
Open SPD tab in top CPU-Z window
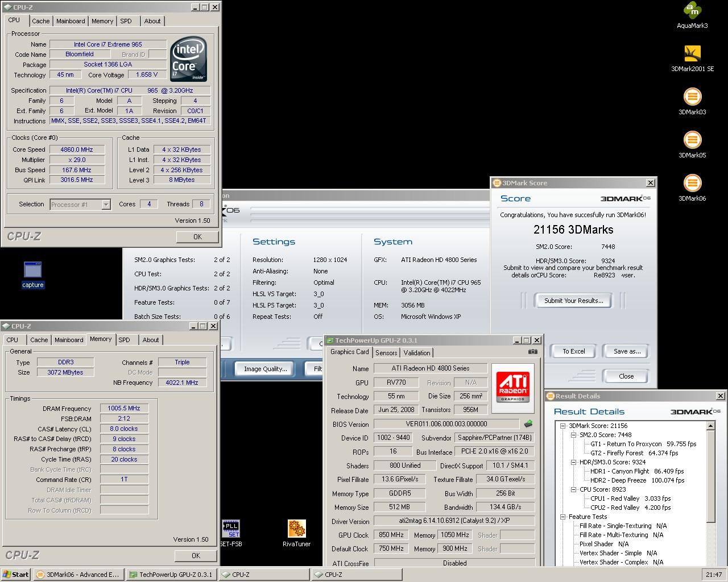pos(126,21)
